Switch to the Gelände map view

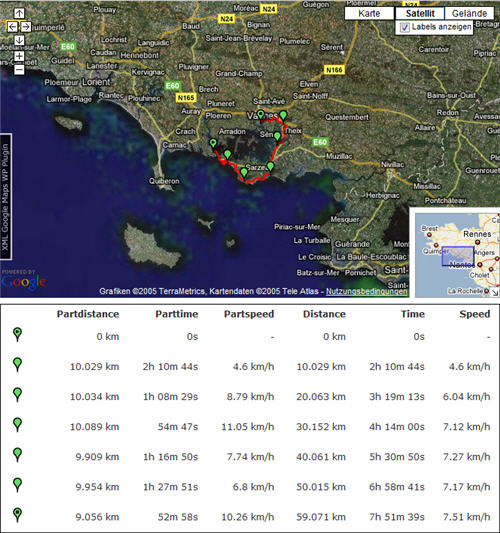pyautogui.click(x=469, y=14)
